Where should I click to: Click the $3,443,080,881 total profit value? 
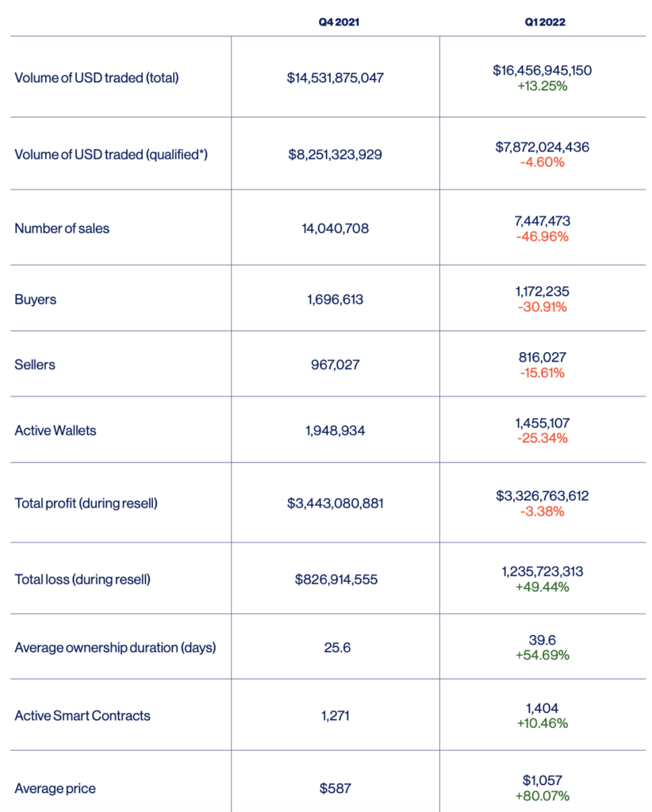coord(335,504)
